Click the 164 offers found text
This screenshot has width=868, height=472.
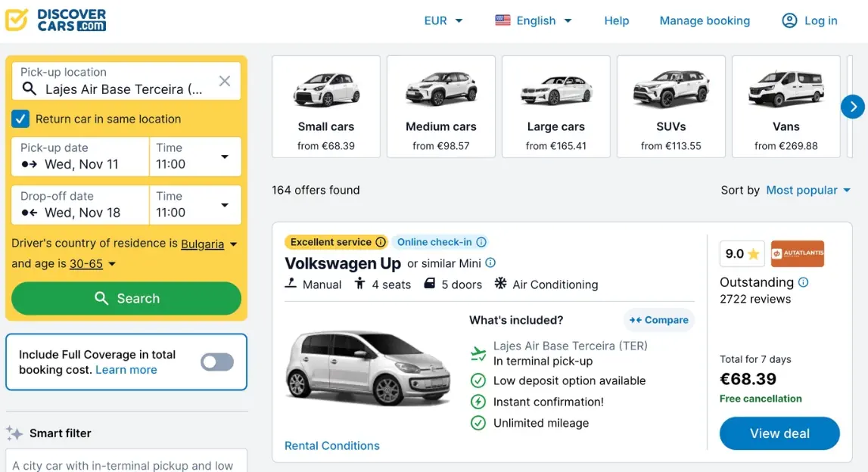316,191
